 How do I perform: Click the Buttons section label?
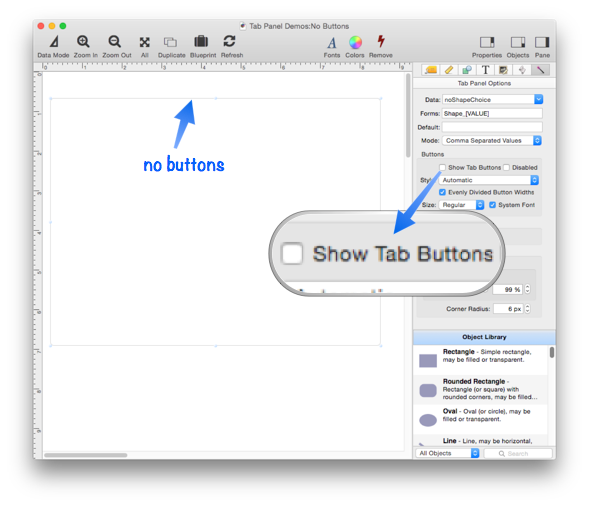click(x=432, y=154)
